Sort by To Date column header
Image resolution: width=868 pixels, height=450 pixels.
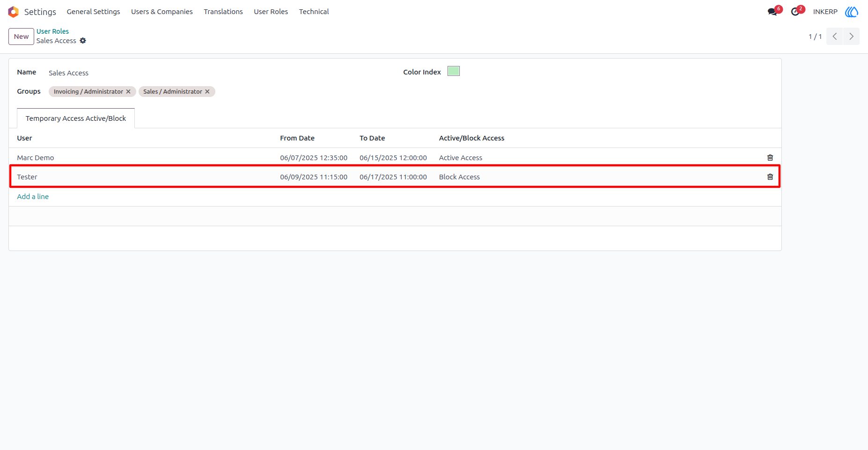click(x=372, y=138)
